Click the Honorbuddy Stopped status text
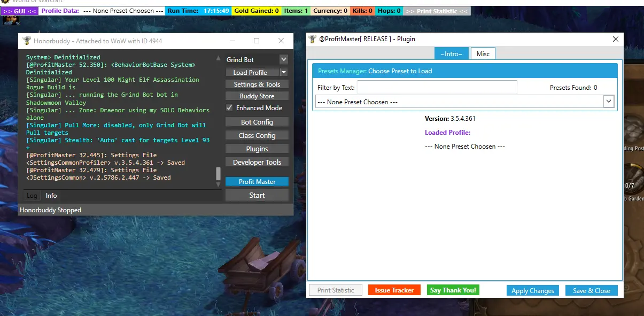 (51, 210)
